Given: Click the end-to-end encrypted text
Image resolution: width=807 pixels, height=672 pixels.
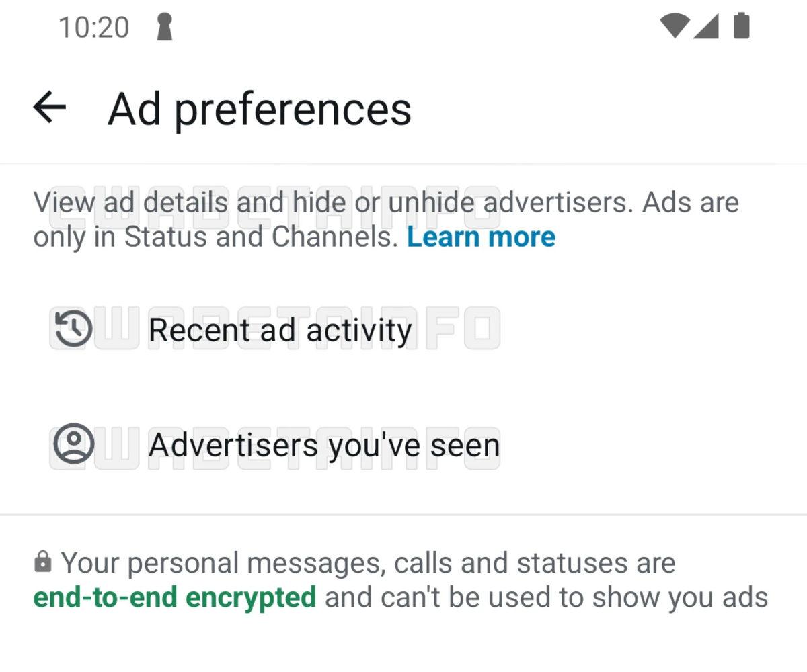Looking at the screenshot, I should [176, 596].
